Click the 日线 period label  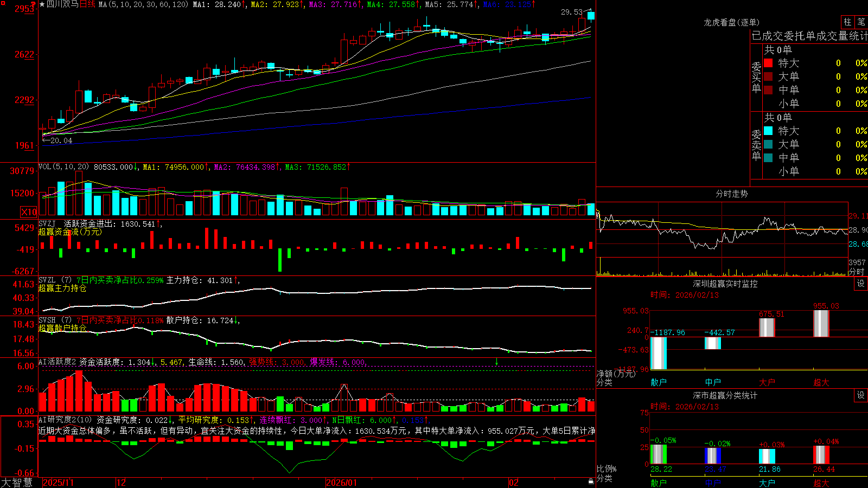(87, 4)
